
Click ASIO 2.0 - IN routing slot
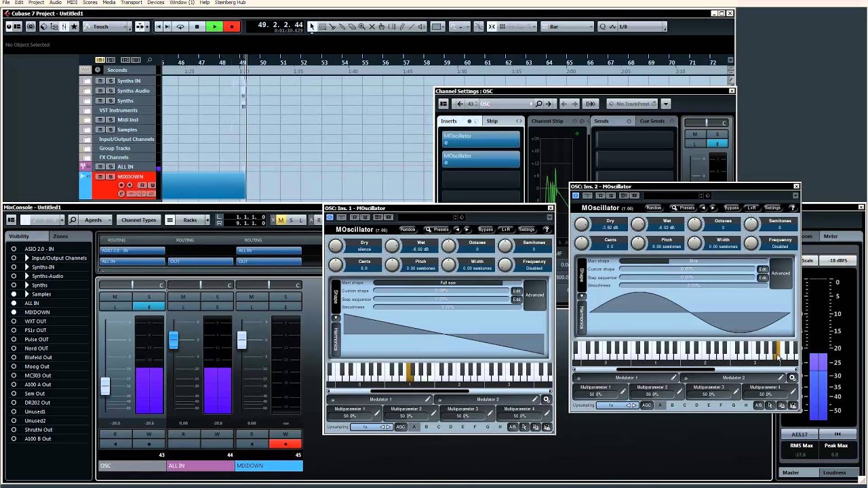132,251
